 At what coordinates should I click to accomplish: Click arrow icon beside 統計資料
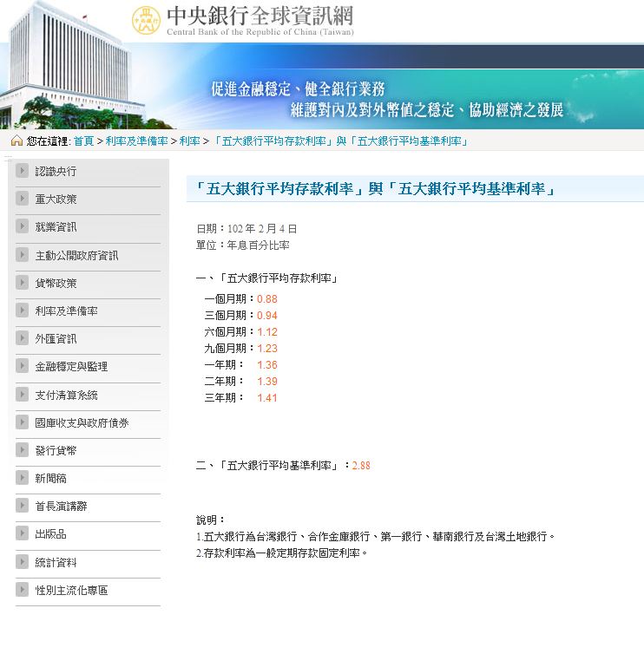tap(22, 562)
